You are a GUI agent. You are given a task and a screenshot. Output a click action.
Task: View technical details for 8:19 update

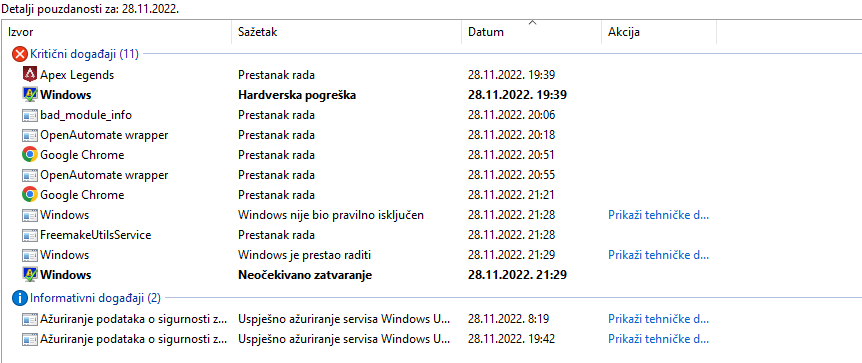(x=659, y=318)
